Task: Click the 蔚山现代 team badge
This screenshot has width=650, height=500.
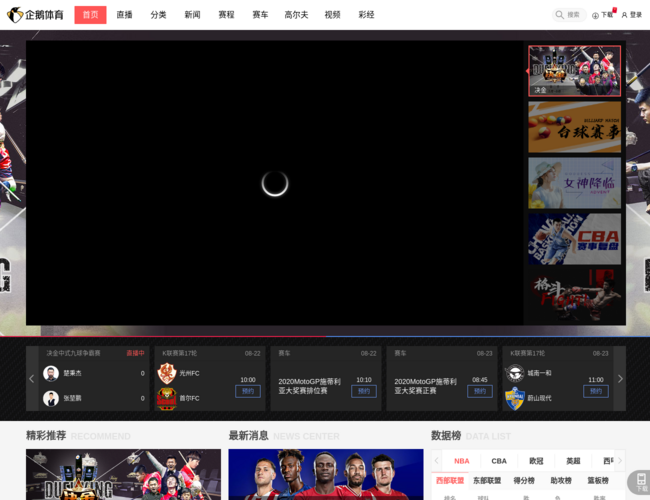Action: [x=515, y=398]
